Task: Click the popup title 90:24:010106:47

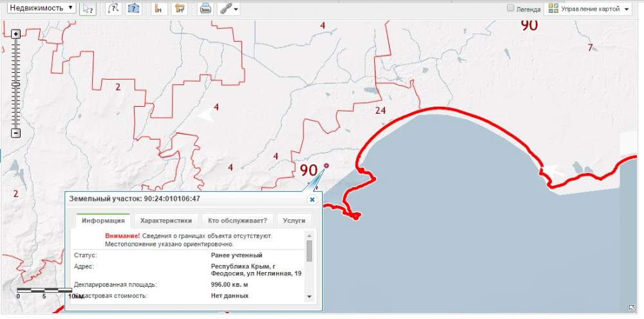Action: coord(172,199)
